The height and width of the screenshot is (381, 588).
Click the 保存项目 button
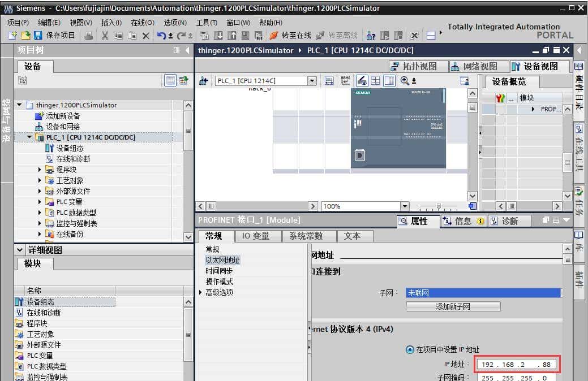[54, 36]
